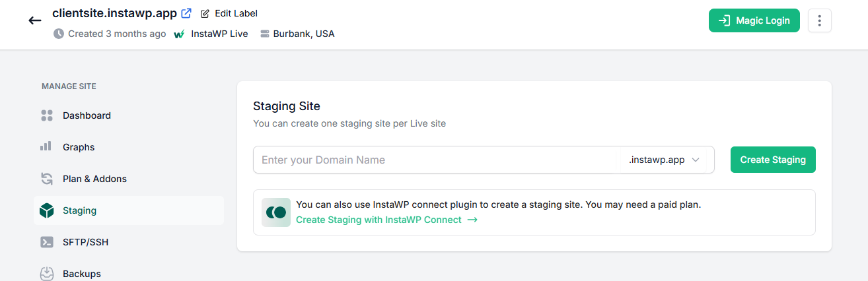Open the .instawp.app domain suffix dropdown

click(664, 160)
